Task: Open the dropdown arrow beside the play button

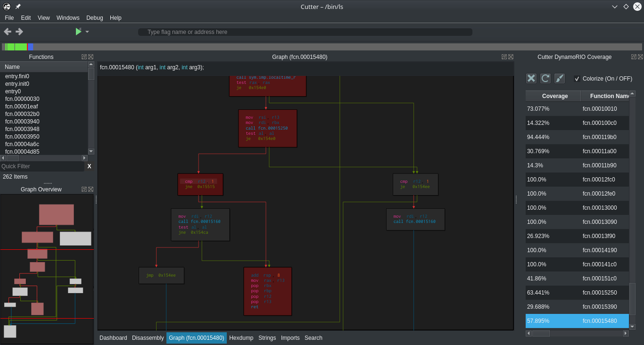Action: click(87, 32)
